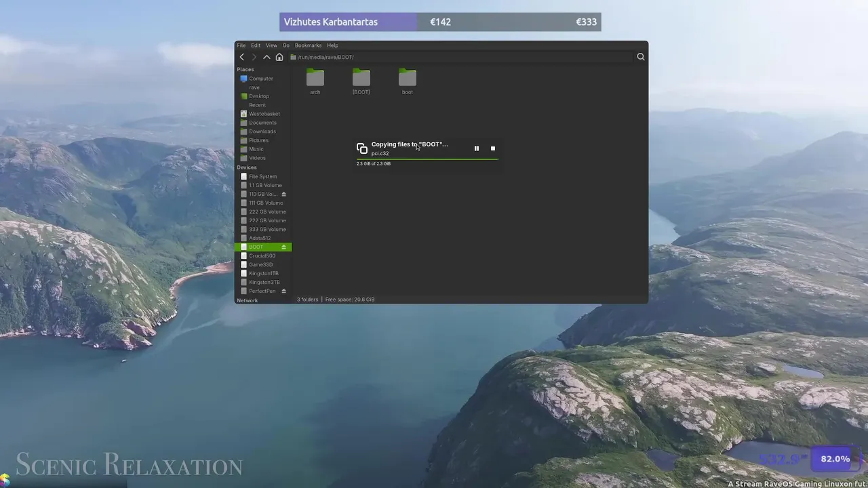
Task: Click the path bar /run/media/rave/BOOT/
Action: click(x=461, y=57)
